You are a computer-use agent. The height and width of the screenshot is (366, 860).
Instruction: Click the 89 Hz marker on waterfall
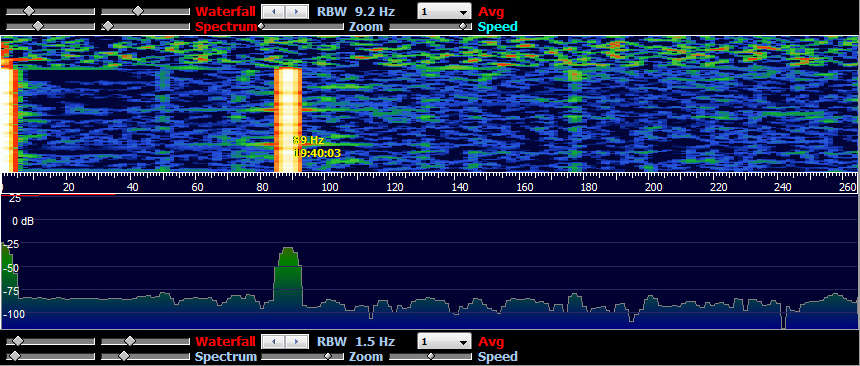tap(308, 140)
